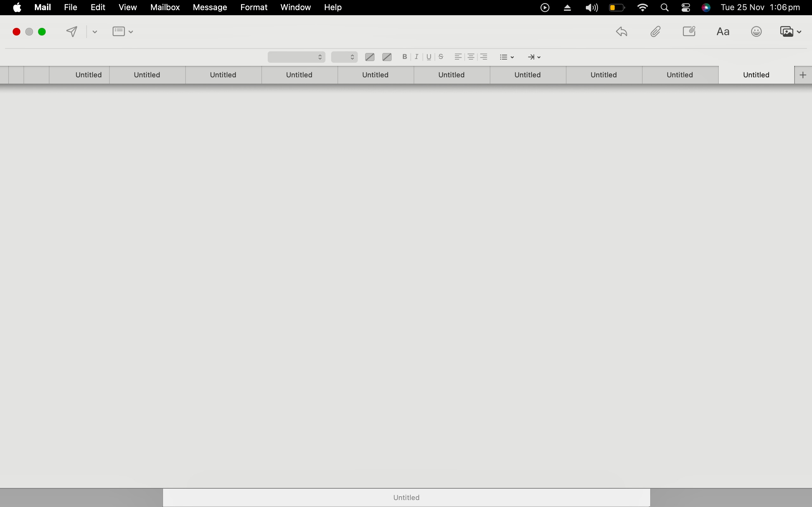Open the emoji picker smiley icon

(756, 31)
